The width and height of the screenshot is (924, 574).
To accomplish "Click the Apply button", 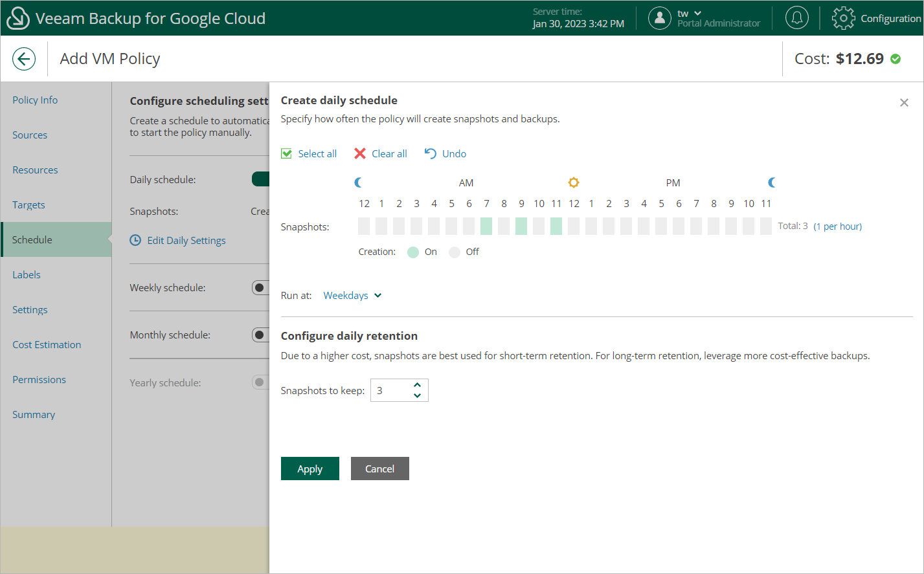I will 310,469.
